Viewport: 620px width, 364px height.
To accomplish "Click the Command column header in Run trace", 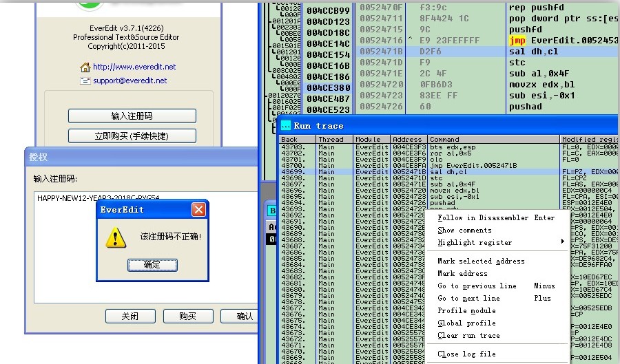I will coord(493,140).
